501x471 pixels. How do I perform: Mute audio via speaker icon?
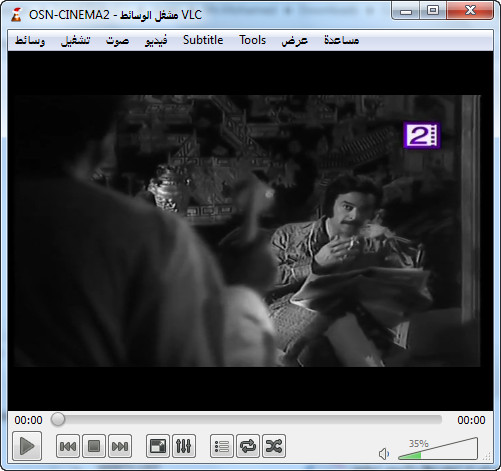click(x=384, y=454)
